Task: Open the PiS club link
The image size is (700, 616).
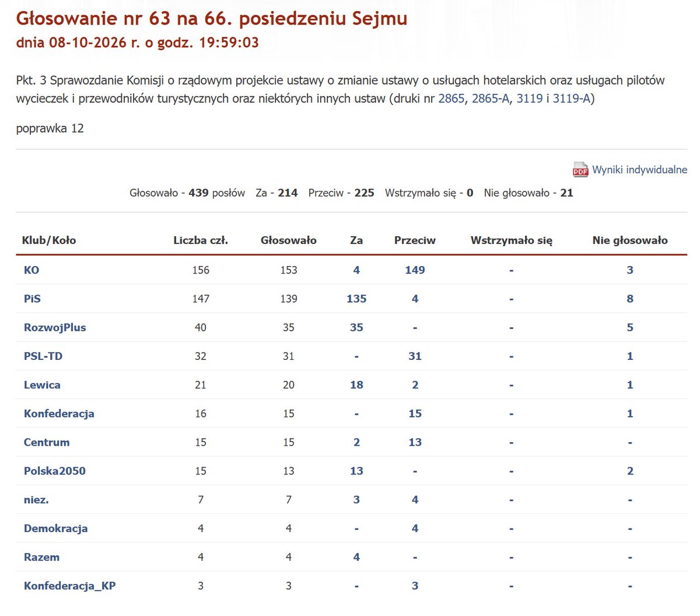Action: pyautogui.click(x=32, y=299)
